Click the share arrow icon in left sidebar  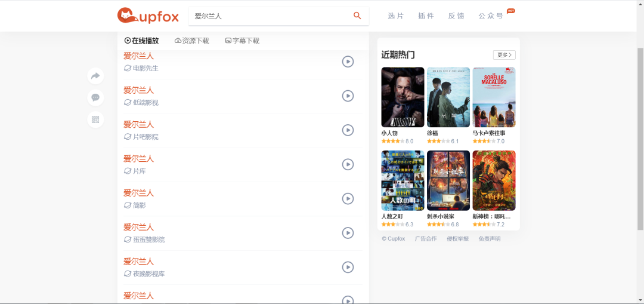pyautogui.click(x=95, y=76)
